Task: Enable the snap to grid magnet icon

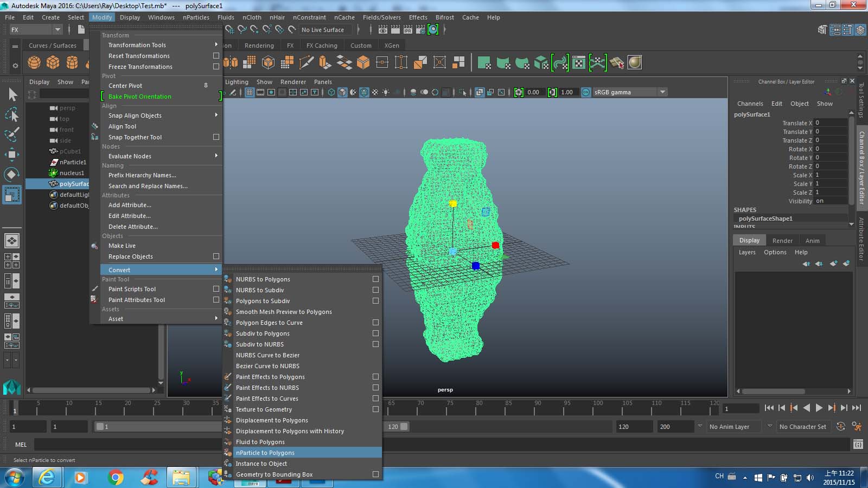Action: [x=230, y=30]
